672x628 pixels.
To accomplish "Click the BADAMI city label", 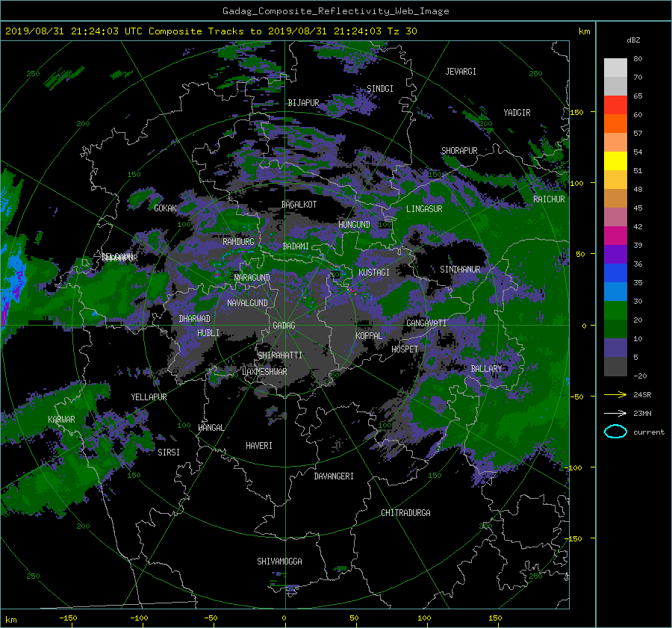I will click(x=296, y=246).
